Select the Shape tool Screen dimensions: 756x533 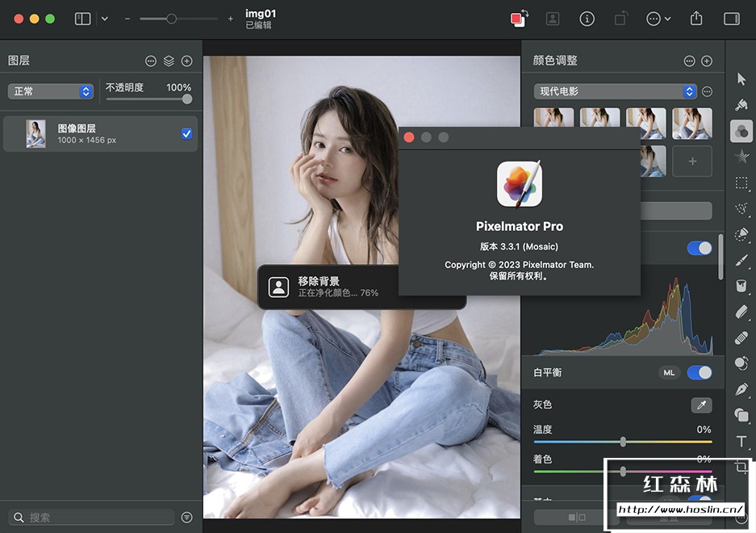741,415
